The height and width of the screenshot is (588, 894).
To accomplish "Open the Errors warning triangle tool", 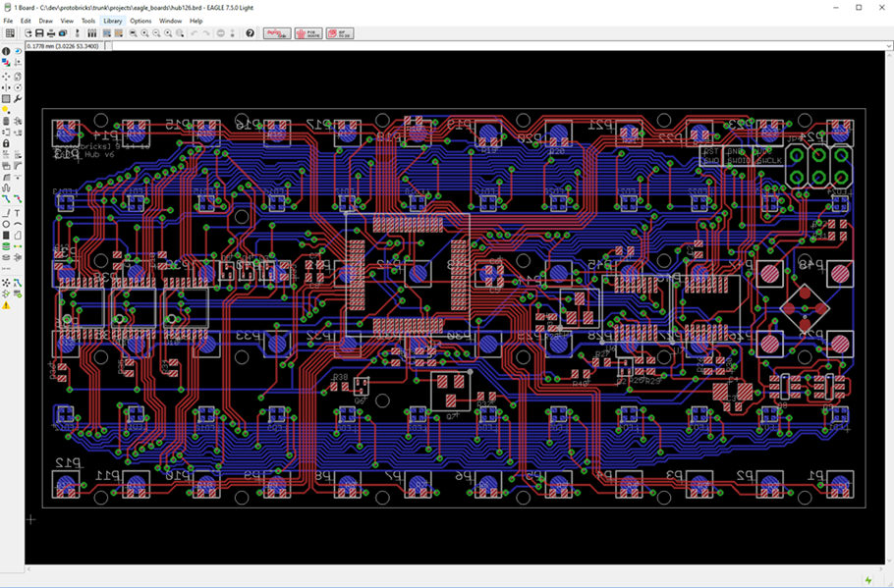I will click(x=6, y=305).
